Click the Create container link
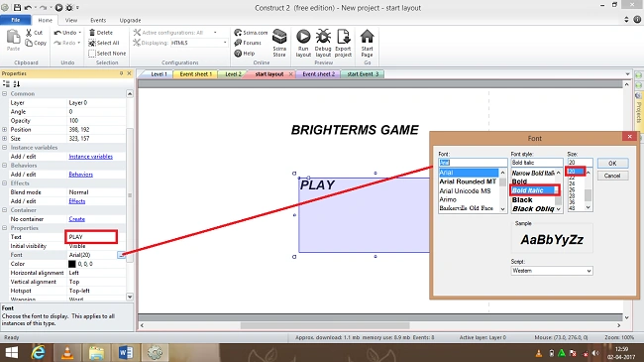644x362 pixels. 77,219
